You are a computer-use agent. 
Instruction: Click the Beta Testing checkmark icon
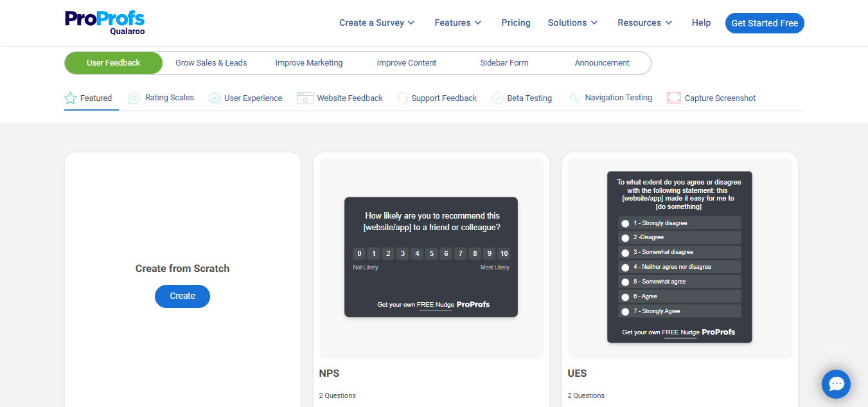pos(497,98)
